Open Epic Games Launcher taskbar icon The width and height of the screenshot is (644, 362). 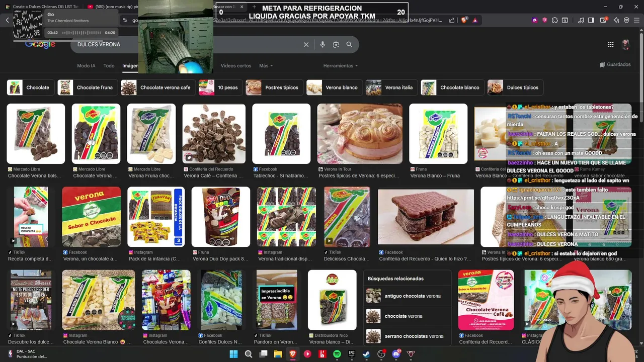click(x=352, y=354)
